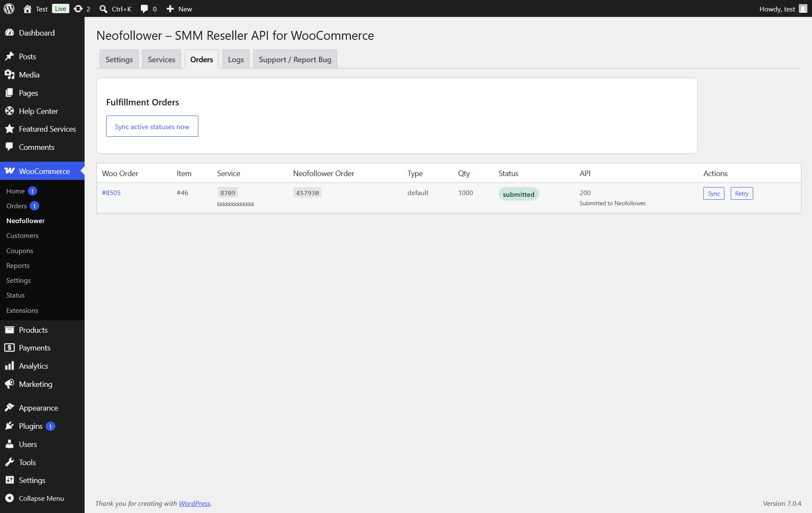
Task: Follow the WordPress footer link
Action: pyautogui.click(x=195, y=503)
